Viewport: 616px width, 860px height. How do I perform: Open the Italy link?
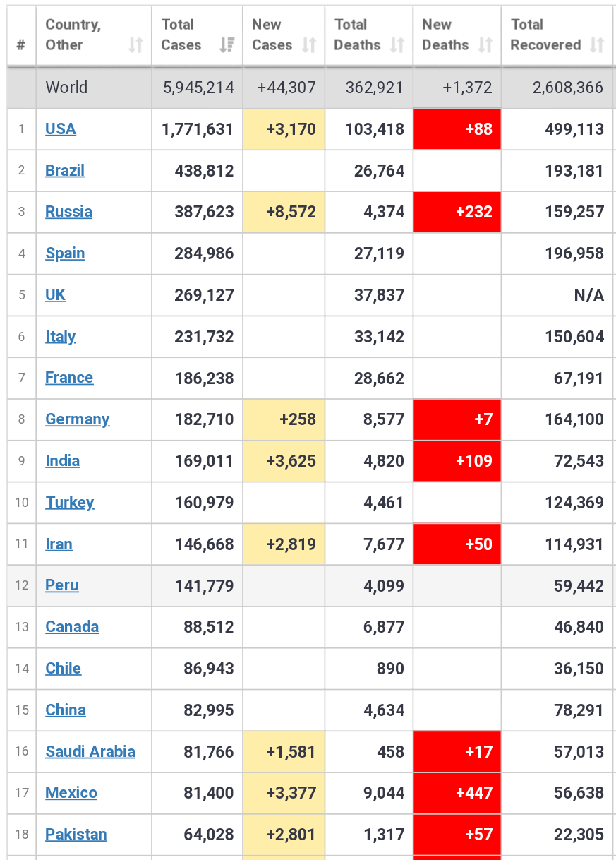point(61,337)
